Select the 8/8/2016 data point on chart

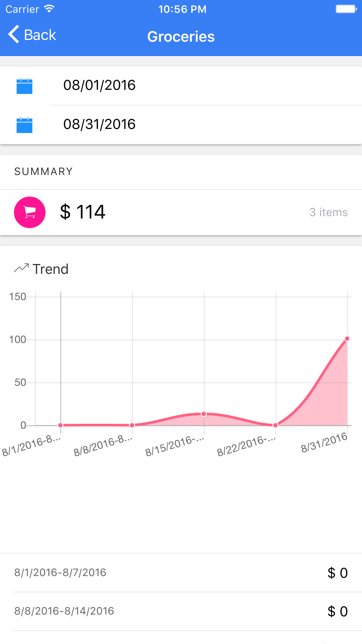pos(132,425)
